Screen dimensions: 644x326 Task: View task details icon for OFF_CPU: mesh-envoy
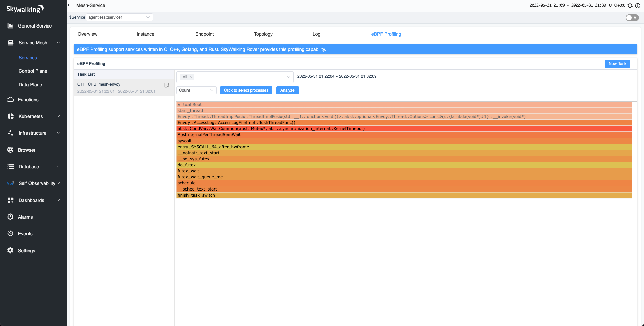[167, 85]
